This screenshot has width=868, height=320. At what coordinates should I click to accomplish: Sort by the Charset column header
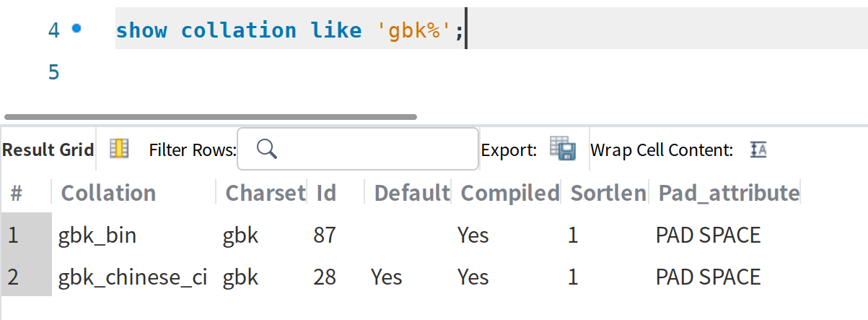point(265,193)
